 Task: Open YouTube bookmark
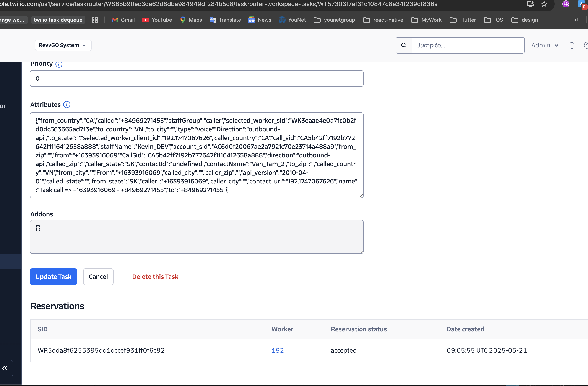coord(157,20)
